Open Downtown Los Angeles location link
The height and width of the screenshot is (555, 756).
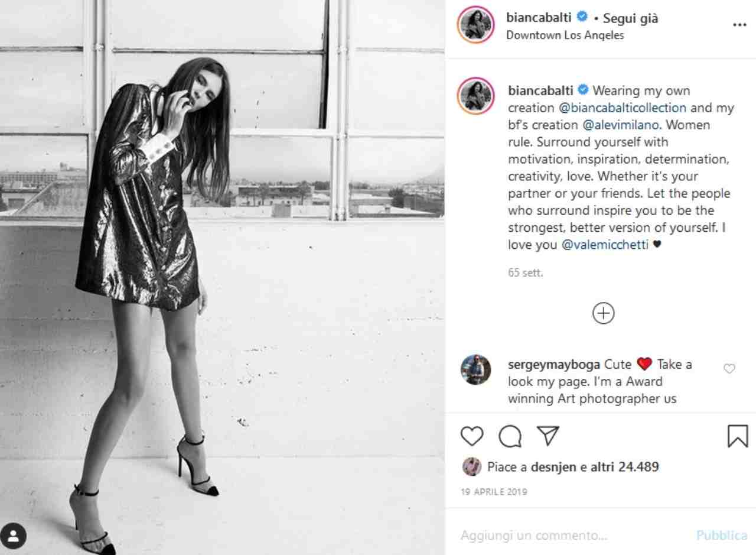[x=565, y=35]
